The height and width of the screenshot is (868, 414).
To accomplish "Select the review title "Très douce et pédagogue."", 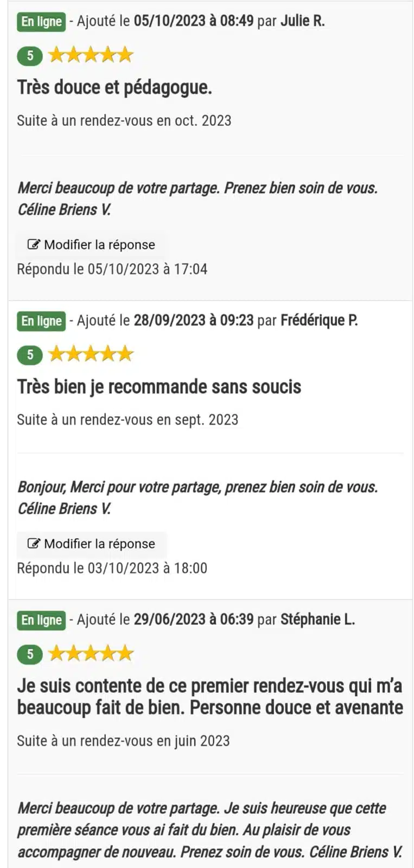I will (114, 87).
